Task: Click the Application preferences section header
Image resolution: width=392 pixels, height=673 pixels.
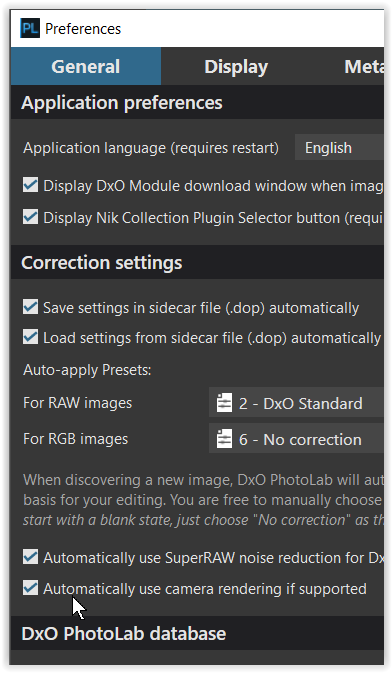Action: (x=198, y=103)
